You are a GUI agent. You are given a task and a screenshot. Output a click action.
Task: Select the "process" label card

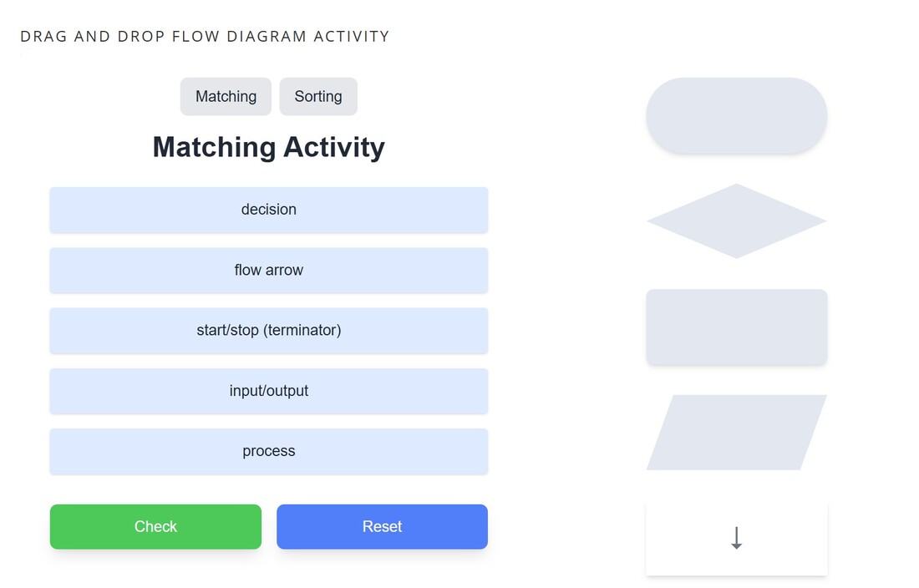click(268, 451)
